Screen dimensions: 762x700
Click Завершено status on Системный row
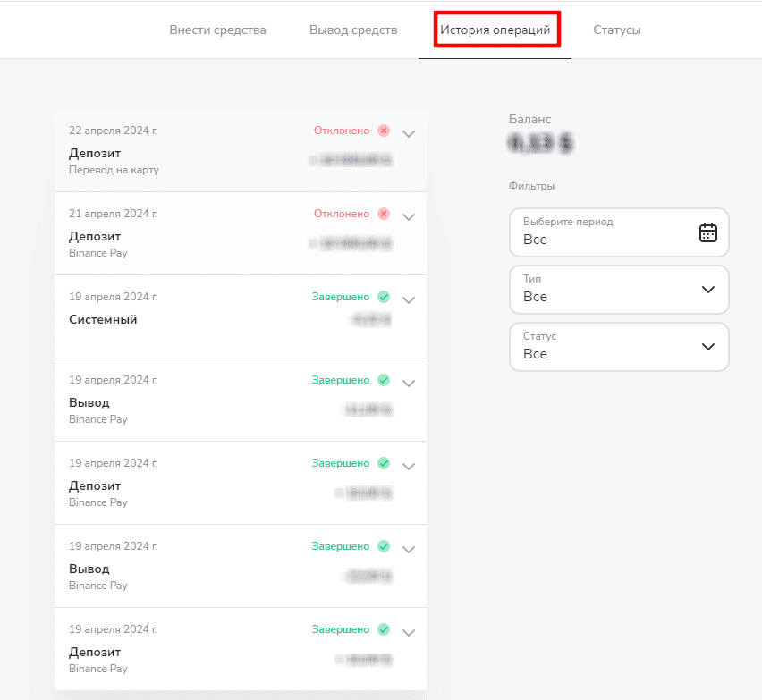[340, 297]
